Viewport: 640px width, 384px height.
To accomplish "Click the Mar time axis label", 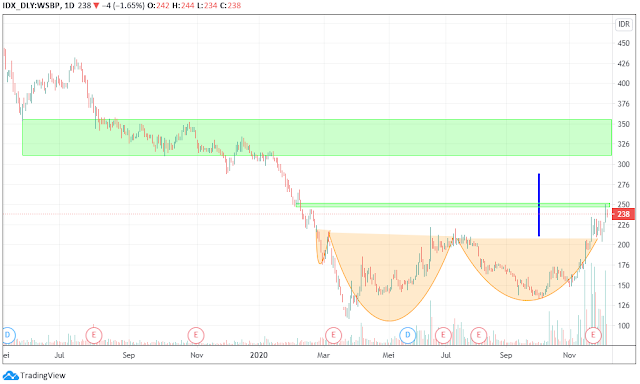I will tap(323, 355).
